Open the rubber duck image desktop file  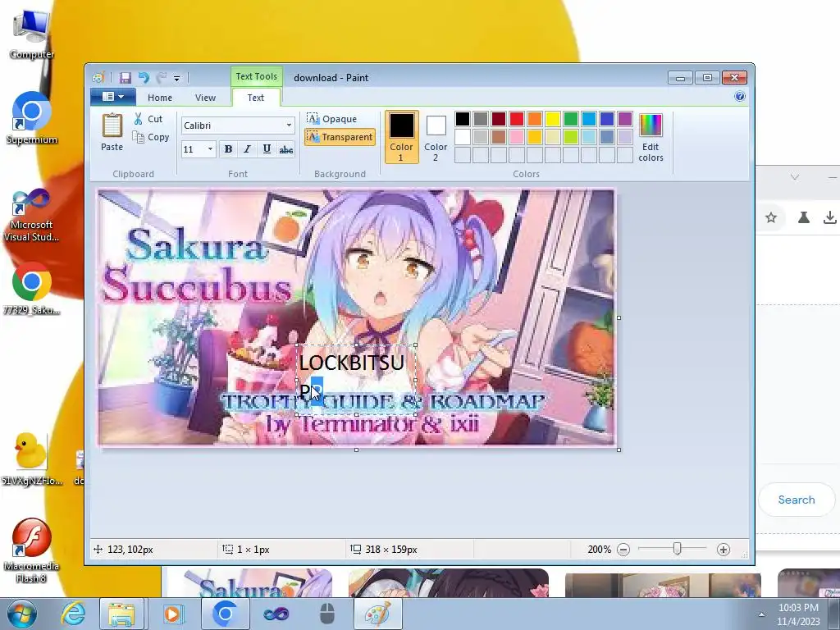click(32, 459)
